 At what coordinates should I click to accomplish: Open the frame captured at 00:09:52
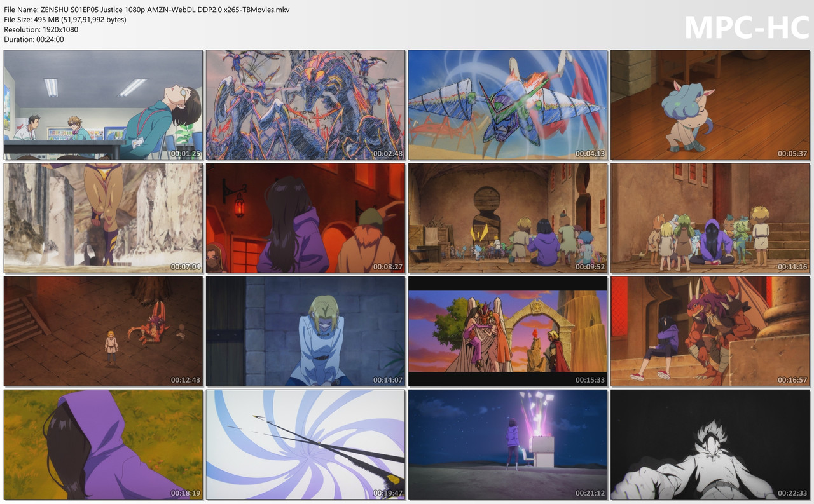click(507, 218)
